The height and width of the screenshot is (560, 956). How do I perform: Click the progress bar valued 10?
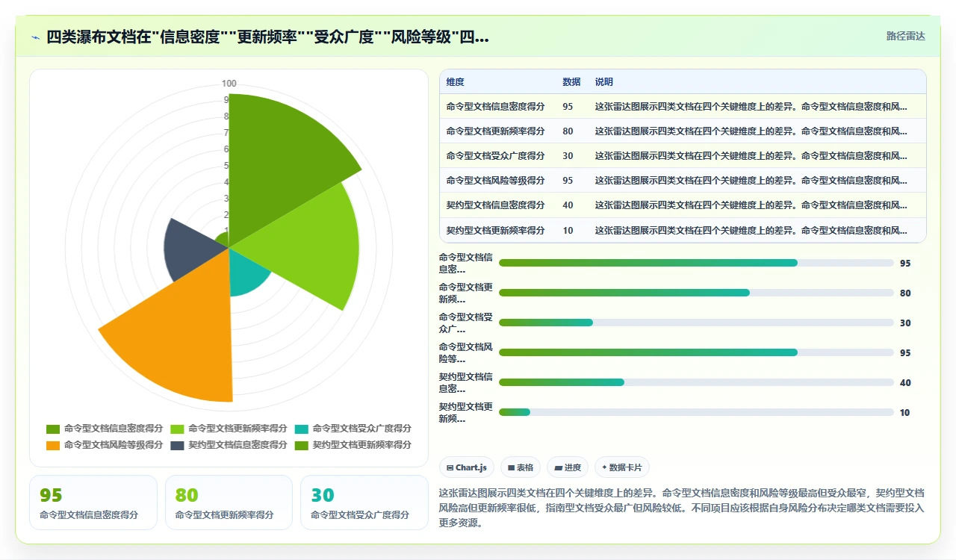pyautogui.click(x=696, y=412)
